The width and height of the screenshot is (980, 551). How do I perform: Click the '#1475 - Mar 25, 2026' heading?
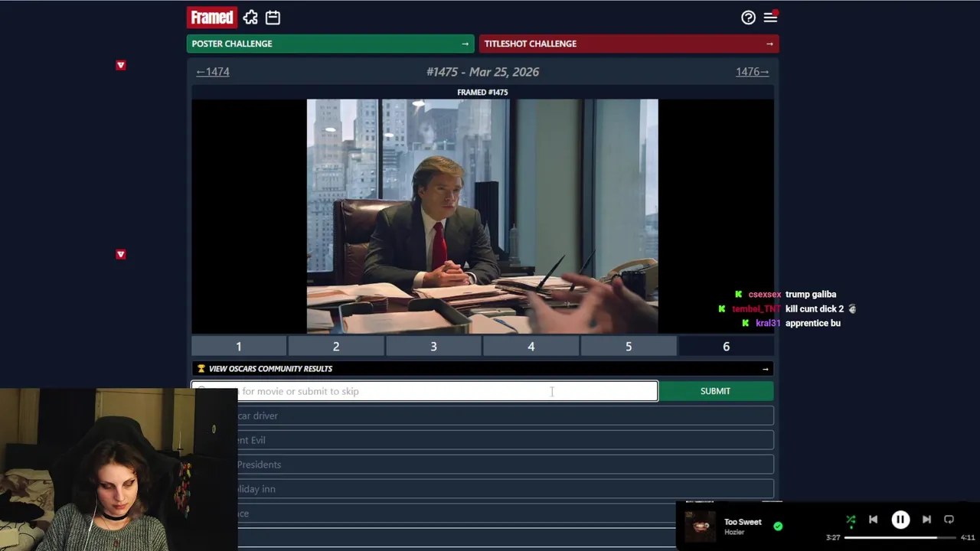pyautogui.click(x=482, y=72)
